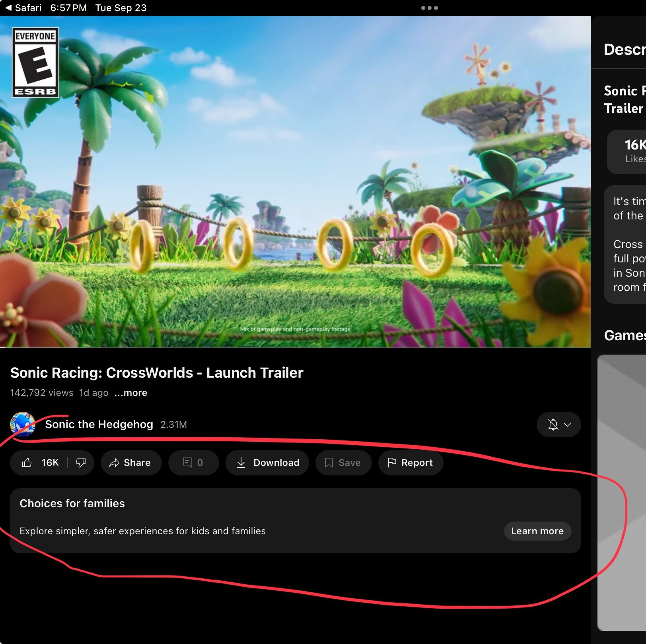The height and width of the screenshot is (644, 646).
Task: Open the Sonic the Hedgehog channel link
Action: pos(99,424)
